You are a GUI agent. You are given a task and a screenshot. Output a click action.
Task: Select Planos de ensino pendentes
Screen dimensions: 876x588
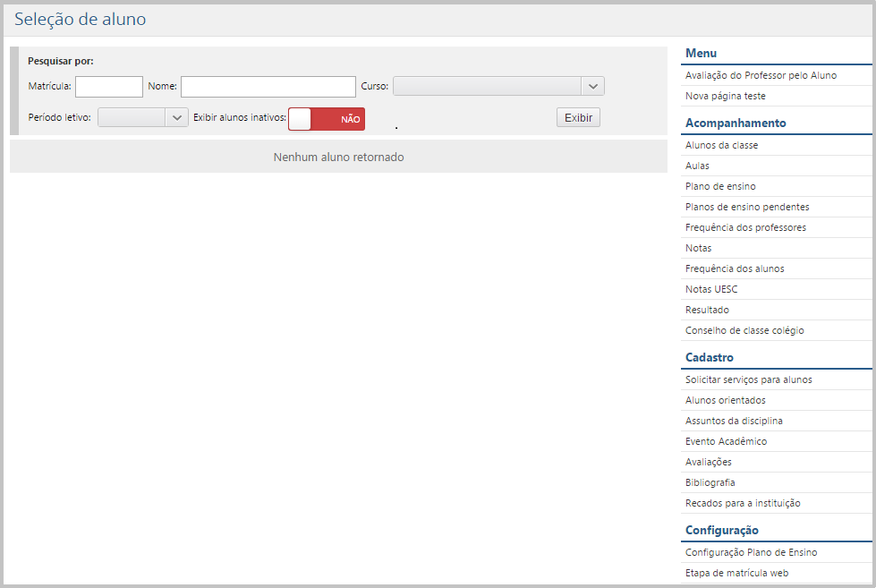tap(747, 207)
